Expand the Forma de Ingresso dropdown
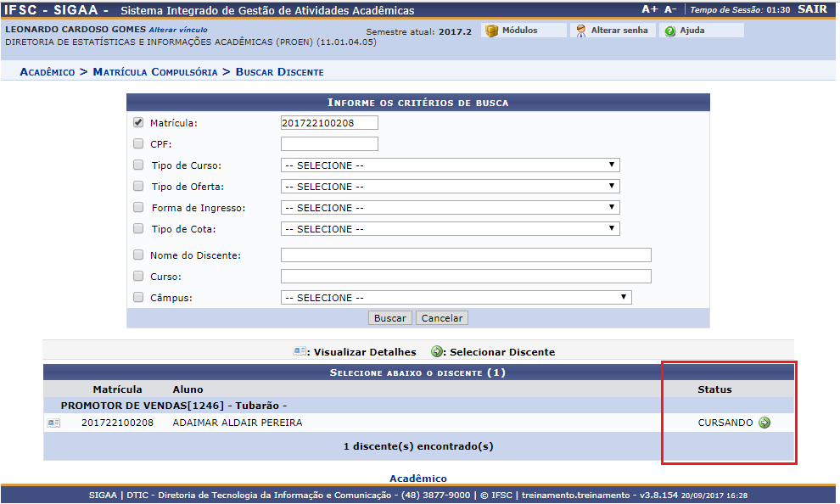This screenshot has height=504, width=840. 450,208
